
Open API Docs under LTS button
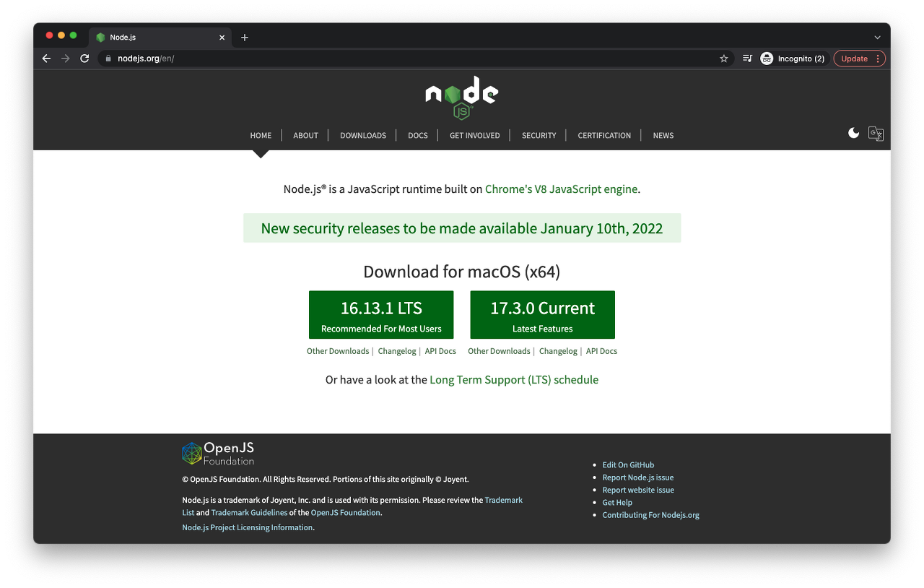pos(440,351)
